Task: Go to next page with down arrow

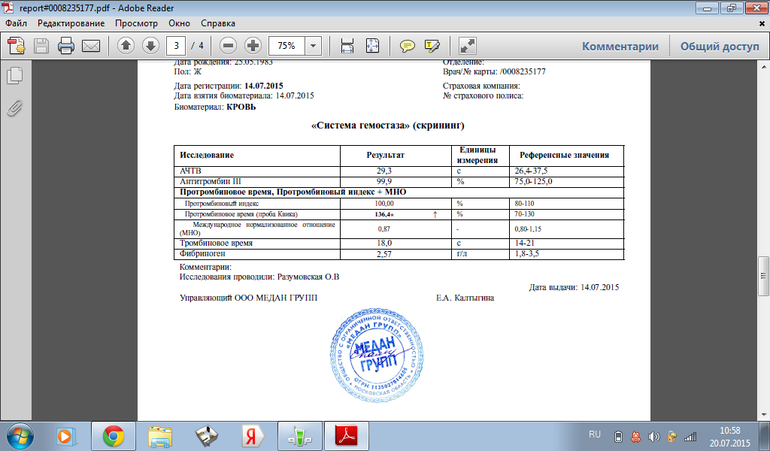Action: [149, 46]
